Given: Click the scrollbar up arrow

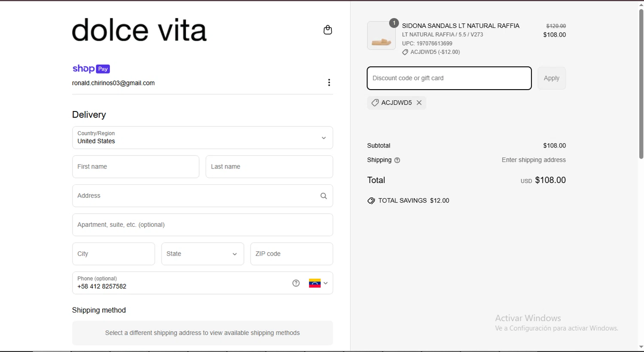Looking at the screenshot, I should coord(641,5).
